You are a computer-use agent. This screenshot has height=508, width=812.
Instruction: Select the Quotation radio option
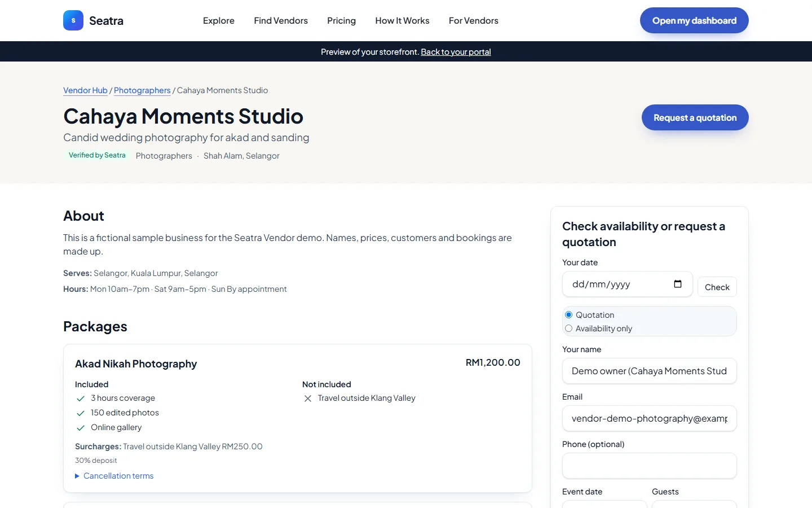click(x=568, y=315)
